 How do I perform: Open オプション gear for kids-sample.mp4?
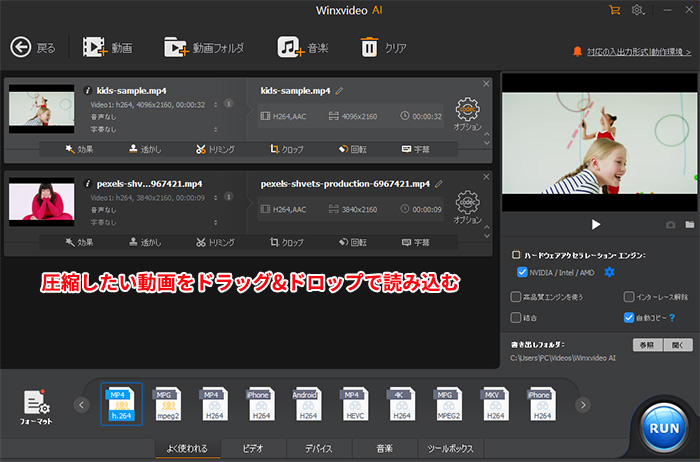(467, 113)
